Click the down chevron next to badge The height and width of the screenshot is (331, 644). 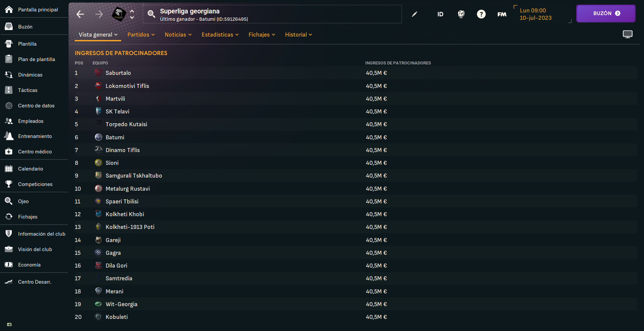point(132,17)
